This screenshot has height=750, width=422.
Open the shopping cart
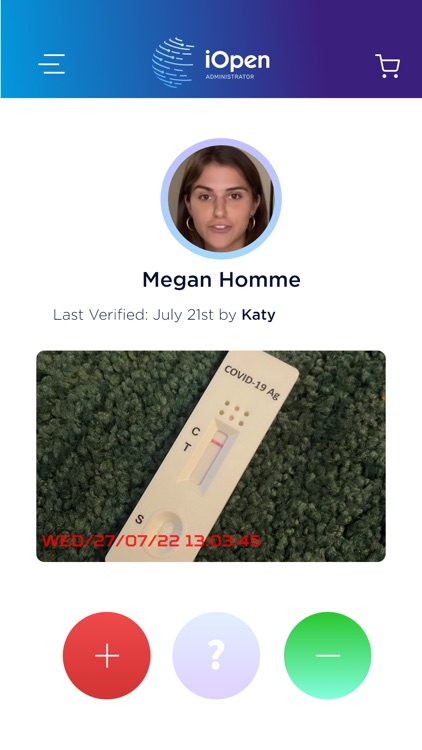[x=388, y=66]
